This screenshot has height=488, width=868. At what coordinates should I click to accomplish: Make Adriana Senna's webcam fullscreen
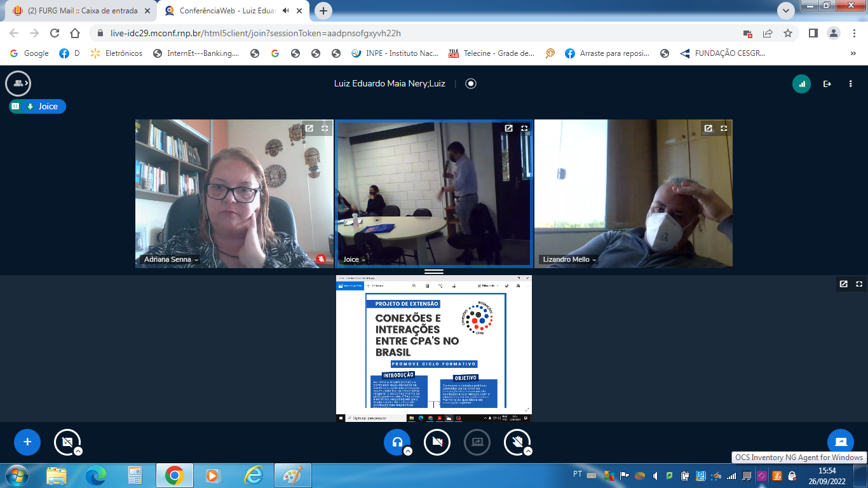tap(325, 128)
